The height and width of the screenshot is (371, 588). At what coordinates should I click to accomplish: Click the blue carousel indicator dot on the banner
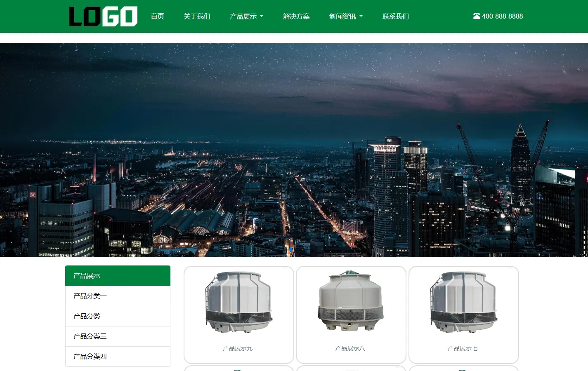coord(291,249)
